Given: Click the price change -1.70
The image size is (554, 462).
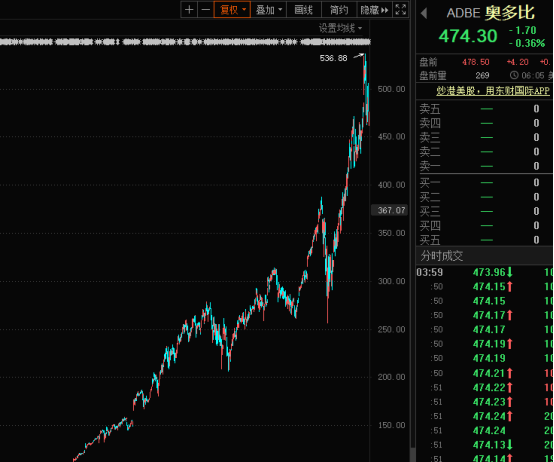Looking at the screenshot, I should click(522, 30).
